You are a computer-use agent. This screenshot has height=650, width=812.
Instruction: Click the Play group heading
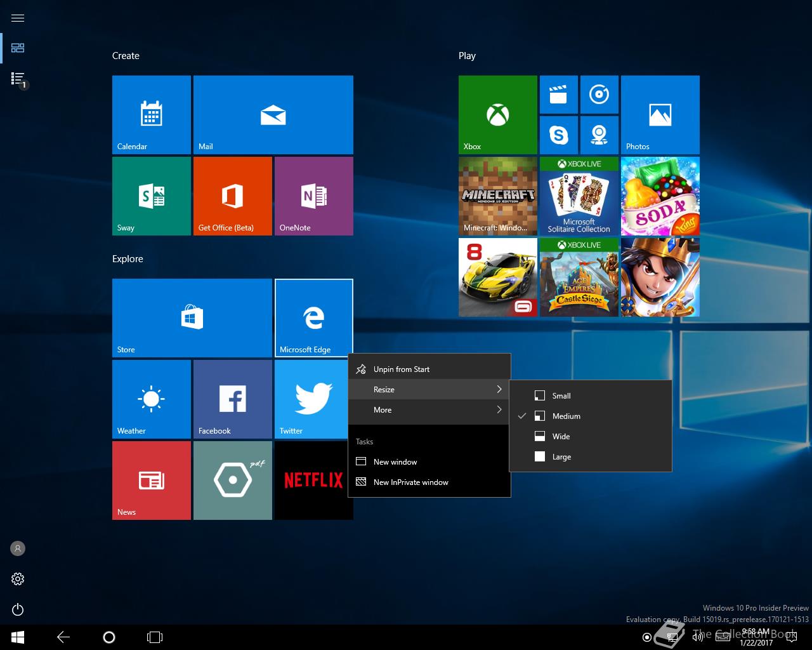467,56
